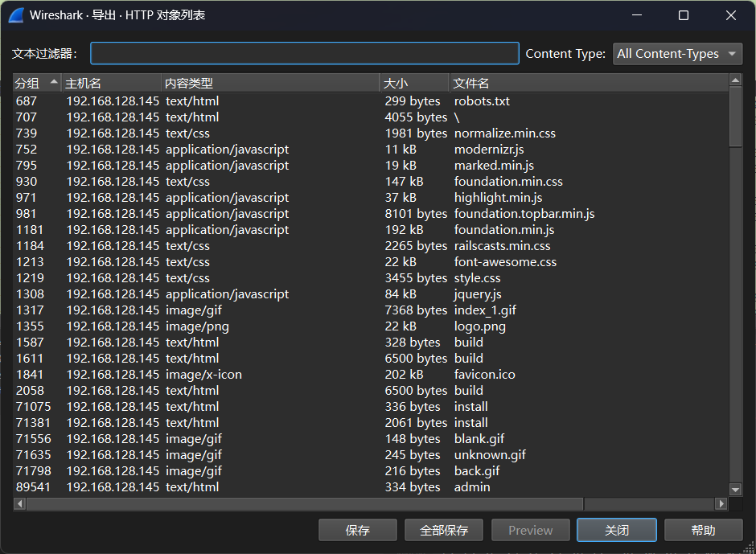Select the foundation.min.css row
The image size is (756, 554).
[371, 181]
